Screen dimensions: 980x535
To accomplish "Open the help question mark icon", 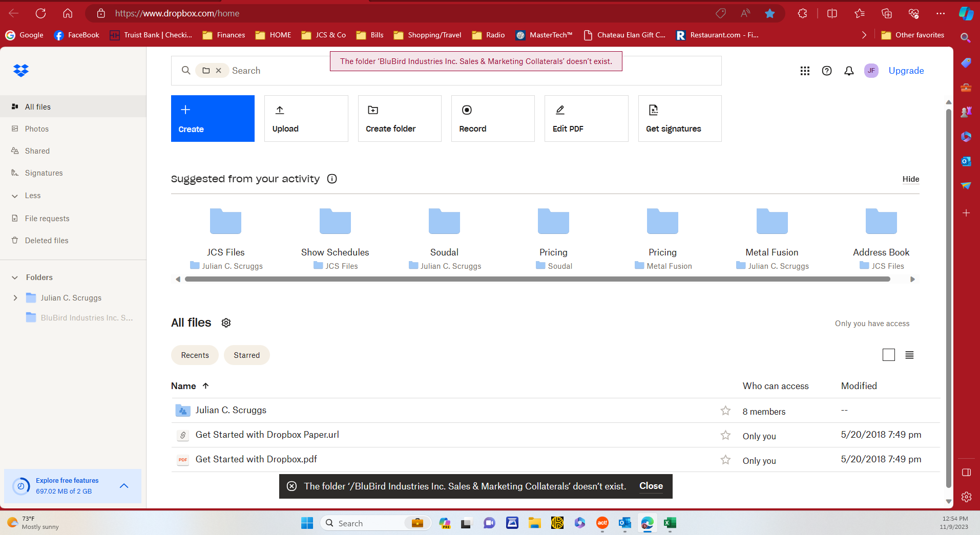I will pos(827,71).
